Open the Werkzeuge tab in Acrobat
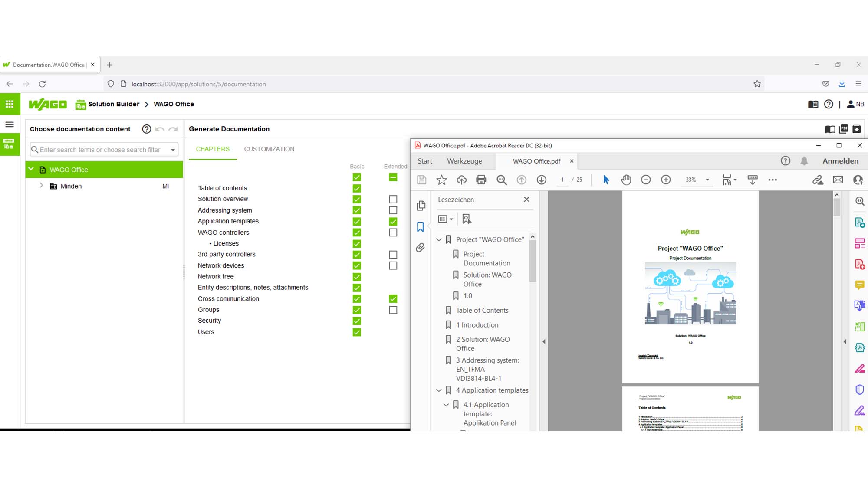The image size is (868, 488). pos(464,161)
